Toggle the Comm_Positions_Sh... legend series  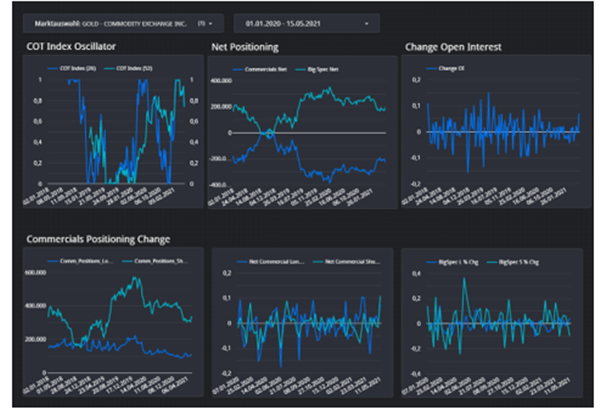tap(155, 261)
